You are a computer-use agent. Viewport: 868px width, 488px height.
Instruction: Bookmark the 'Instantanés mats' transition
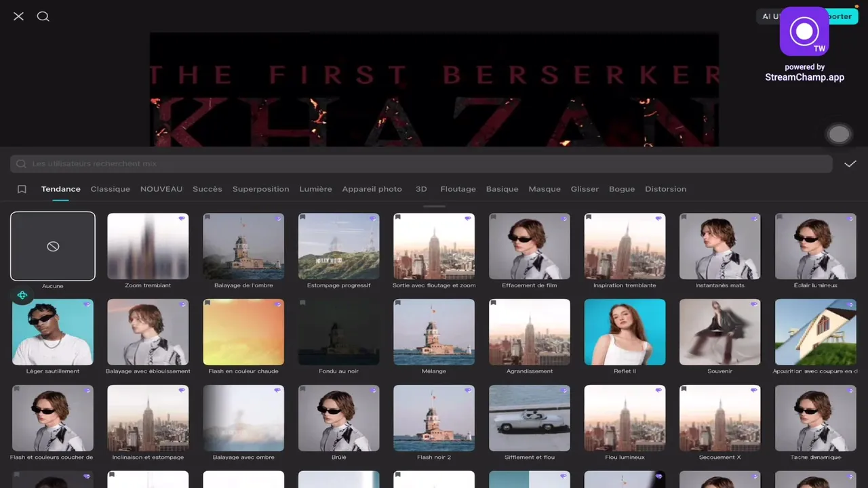click(685, 218)
